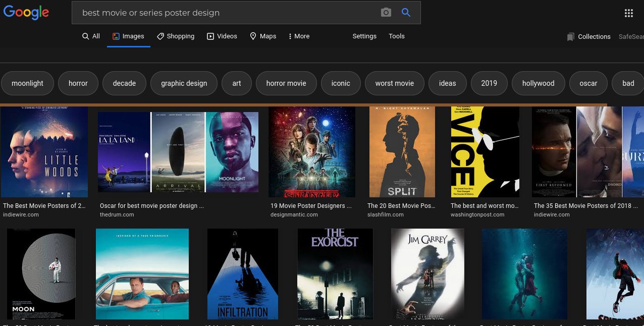The image size is (644, 326).
Task: Open the Settings menu
Action: point(364,36)
